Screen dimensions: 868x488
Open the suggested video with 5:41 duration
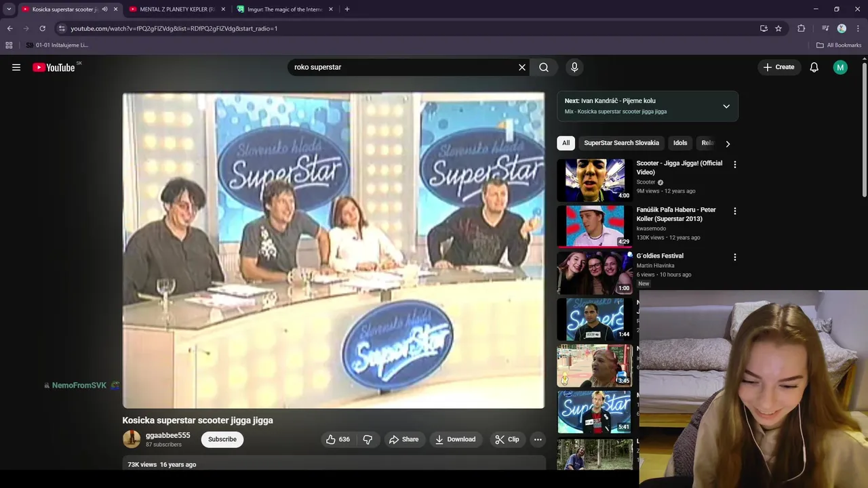click(x=595, y=411)
